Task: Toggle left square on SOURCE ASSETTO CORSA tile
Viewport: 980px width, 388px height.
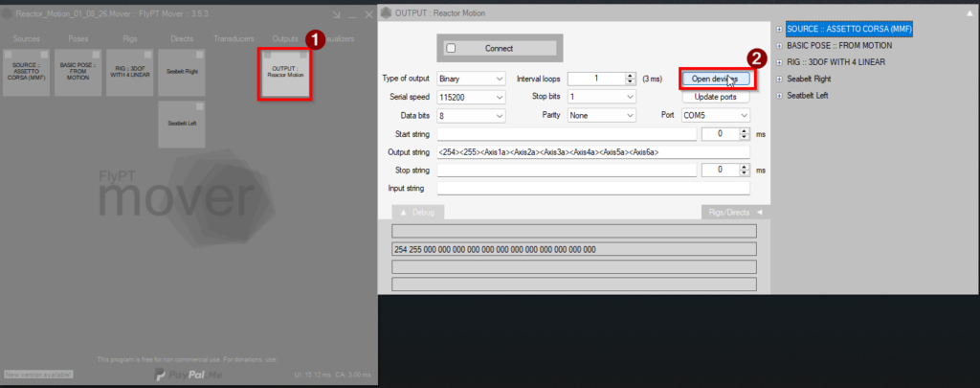Action: pos(8,55)
